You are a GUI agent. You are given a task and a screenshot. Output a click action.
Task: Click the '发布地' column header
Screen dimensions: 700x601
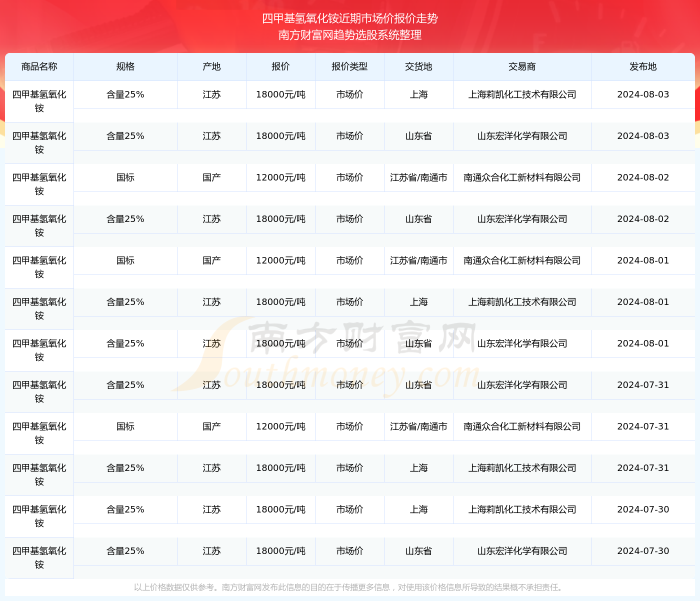click(x=643, y=66)
